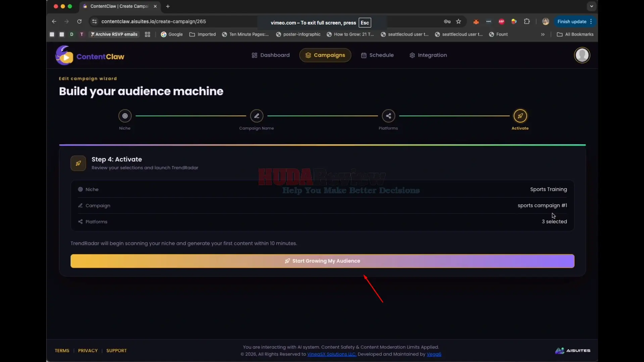The image size is (644, 362).
Task: Go to the Niche step icon
Action: pos(125,116)
